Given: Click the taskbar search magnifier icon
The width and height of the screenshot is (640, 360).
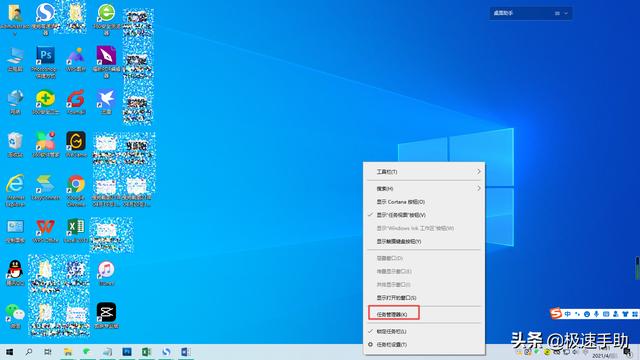Looking at the screenshot, I should tap(29, 351).
